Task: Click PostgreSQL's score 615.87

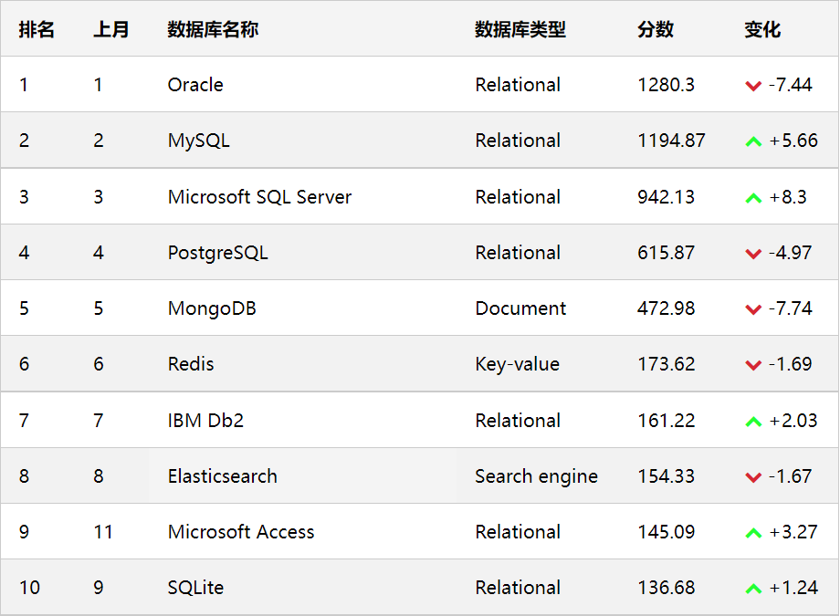Action: (x=666, y=252)
